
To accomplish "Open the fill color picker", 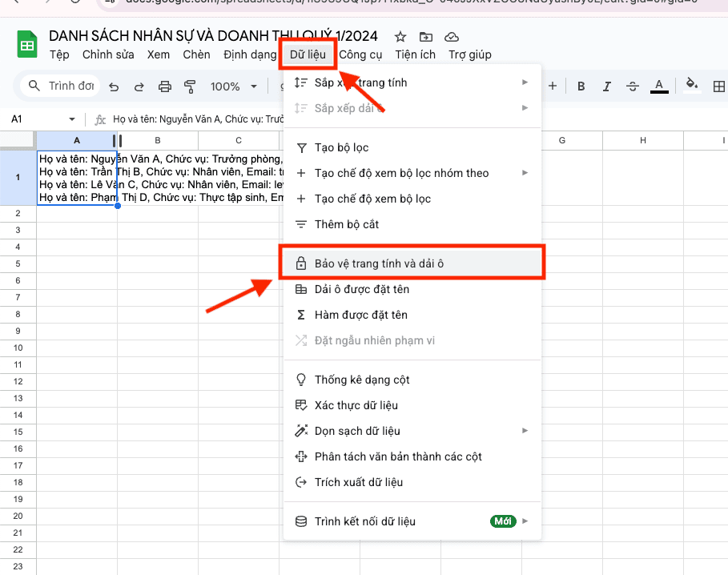I will (692, 86).
